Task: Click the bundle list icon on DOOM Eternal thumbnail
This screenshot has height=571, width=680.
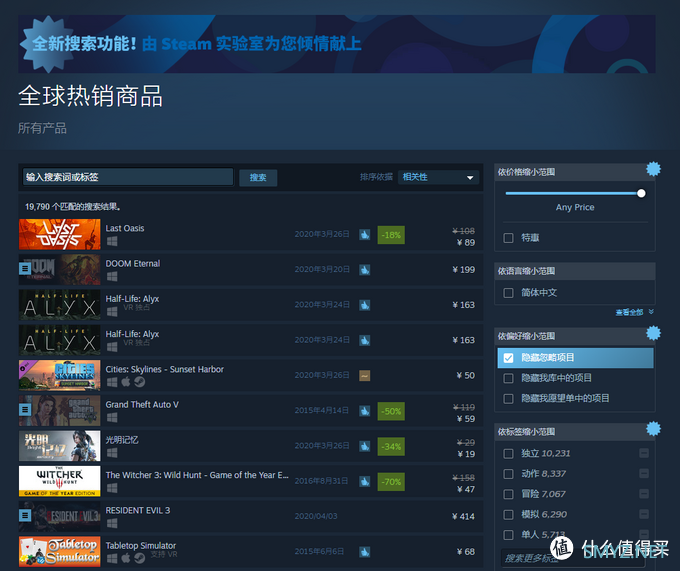Action: 25,269
